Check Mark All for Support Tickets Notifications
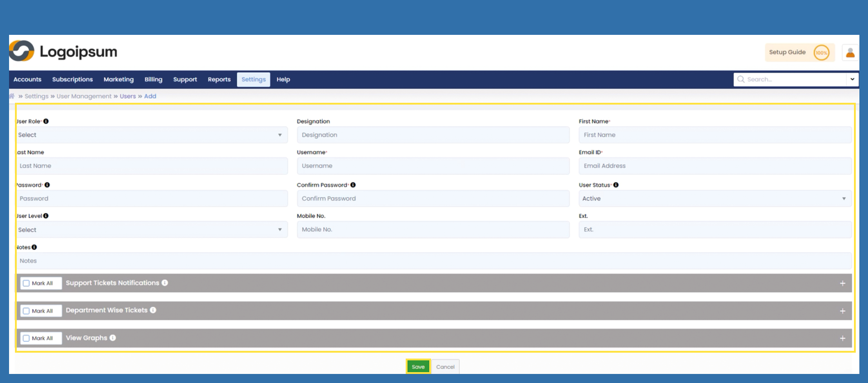868x383 pixels. click(x=26, y=283)
